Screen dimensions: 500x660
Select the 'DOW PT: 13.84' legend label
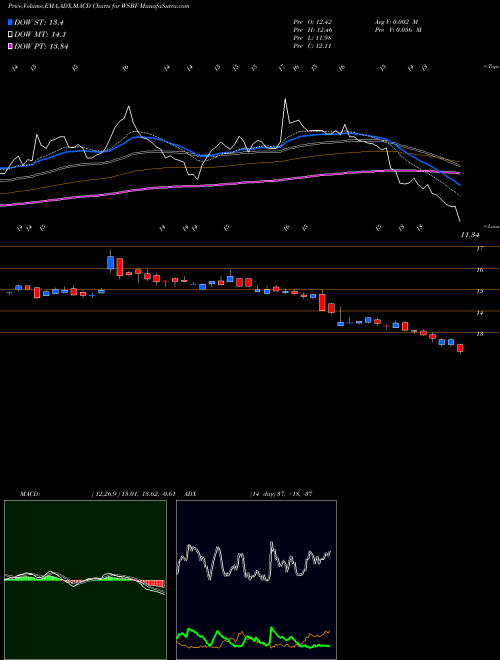click(41, 46)
